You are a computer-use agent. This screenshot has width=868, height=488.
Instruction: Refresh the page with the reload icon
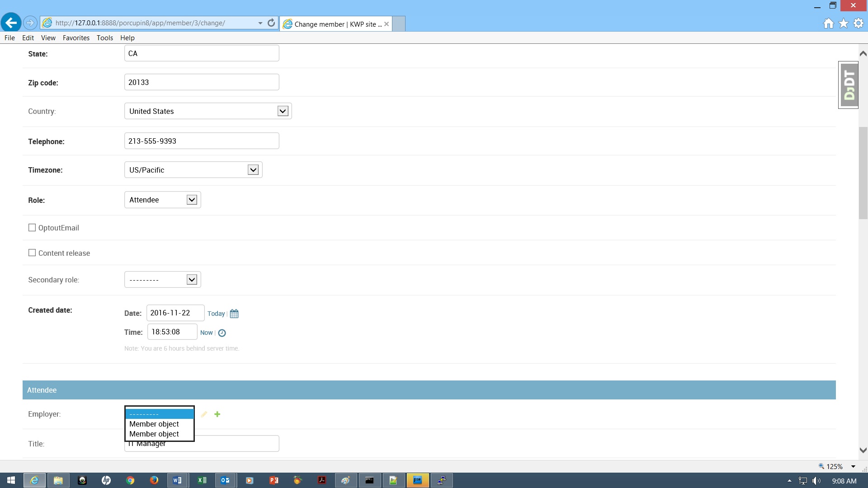click(x=271, y=23)
